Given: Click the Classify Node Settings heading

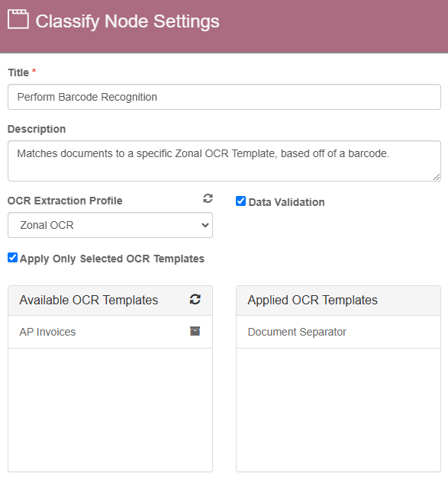Looking at the screenshot, I should coord(127,21).
